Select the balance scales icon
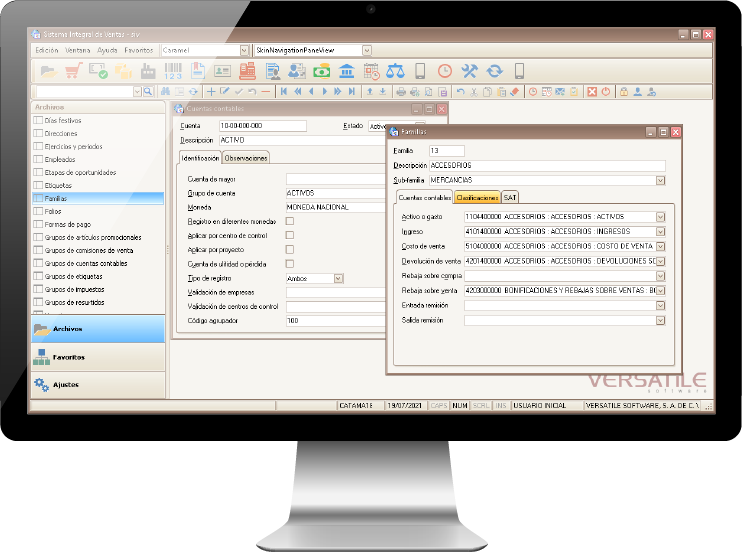The image size is (742, 552). pos(395,71)
